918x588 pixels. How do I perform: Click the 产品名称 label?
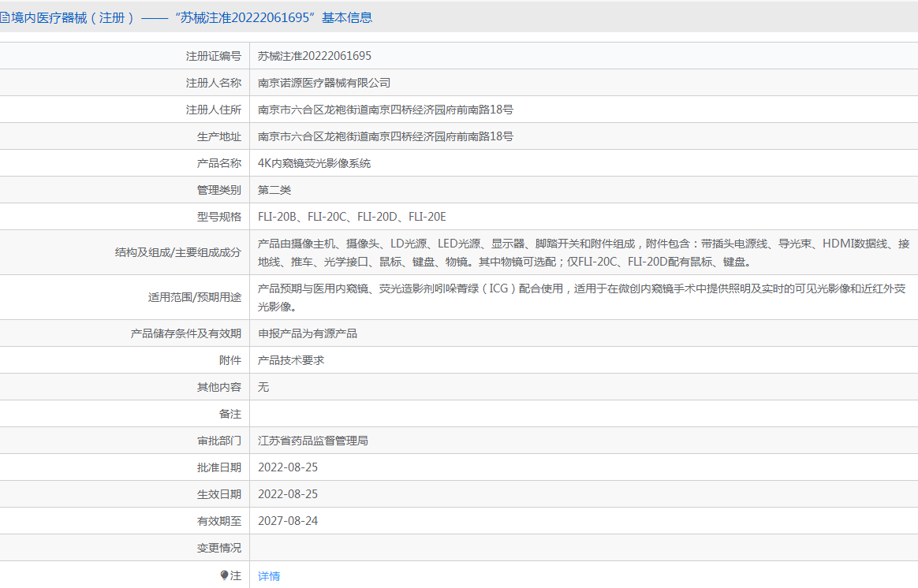[x=219, y=163]
